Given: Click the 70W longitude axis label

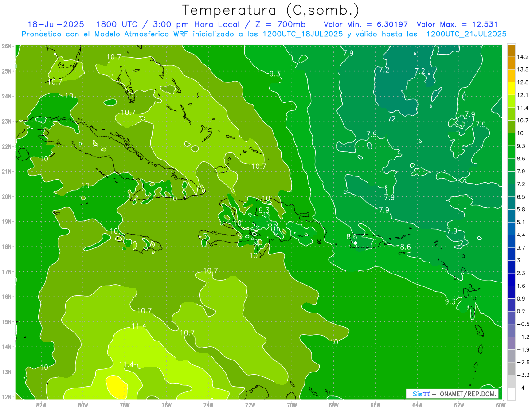Looking at the screenshot, I should pyautogui.click(x=292, y=405).
